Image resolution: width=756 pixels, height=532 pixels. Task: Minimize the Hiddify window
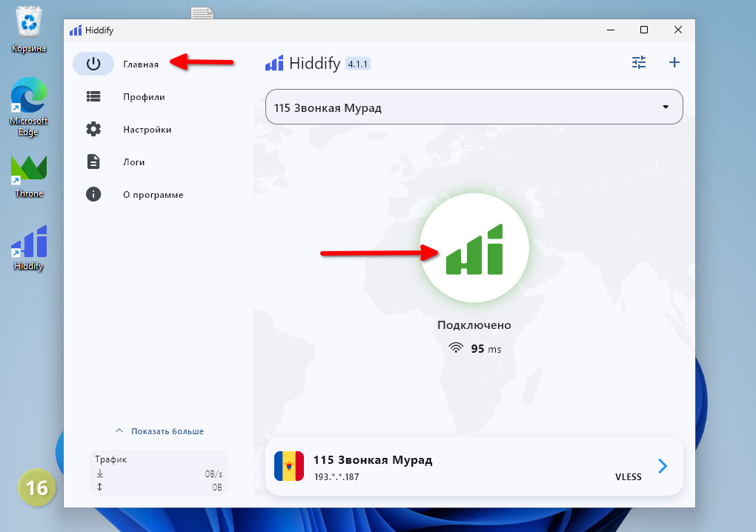pyautogui.click(x=611, y=30)
